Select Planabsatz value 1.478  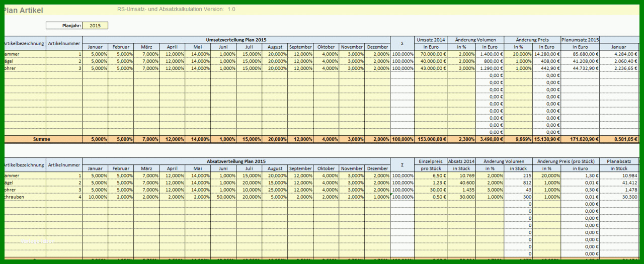pyautogui.click(x=618, y=190)
